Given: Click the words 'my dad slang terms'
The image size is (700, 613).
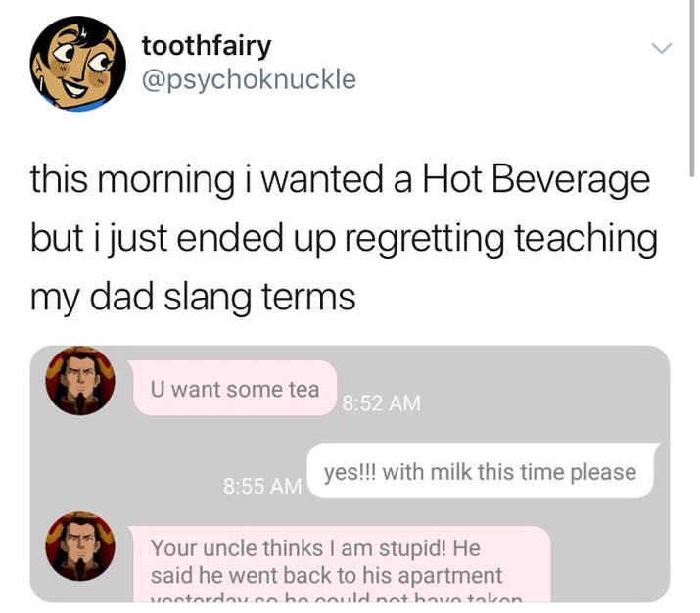Looking at the screenshot, I should pyautogui.click(x=193, y=297).
